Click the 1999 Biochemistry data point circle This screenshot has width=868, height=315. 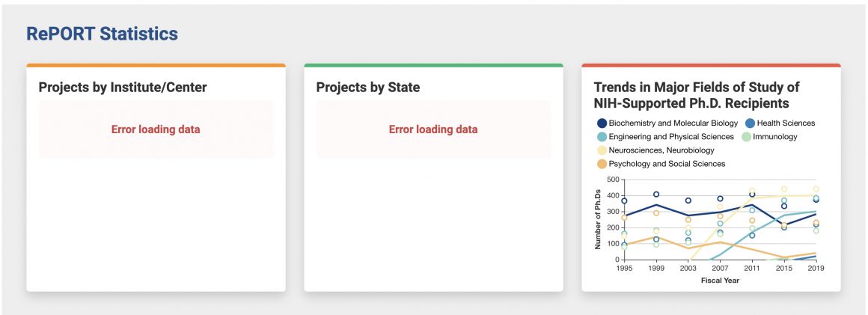click(x=656, y=195)
